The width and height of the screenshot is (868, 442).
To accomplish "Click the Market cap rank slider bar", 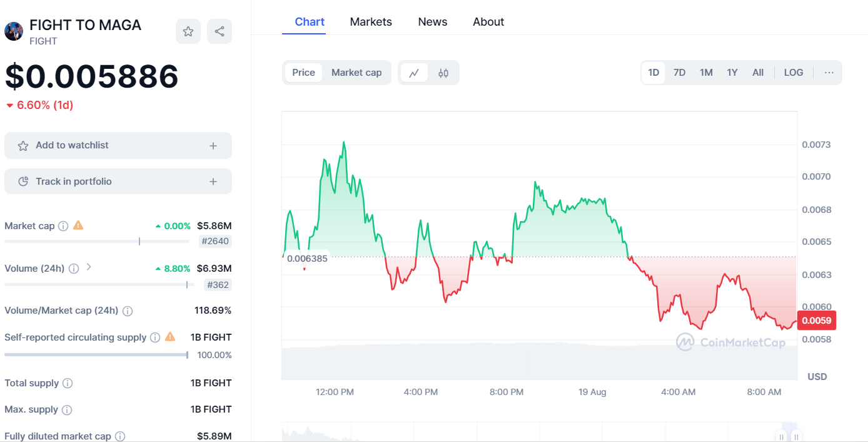I will pyautogui.click(x=97, y=241).
